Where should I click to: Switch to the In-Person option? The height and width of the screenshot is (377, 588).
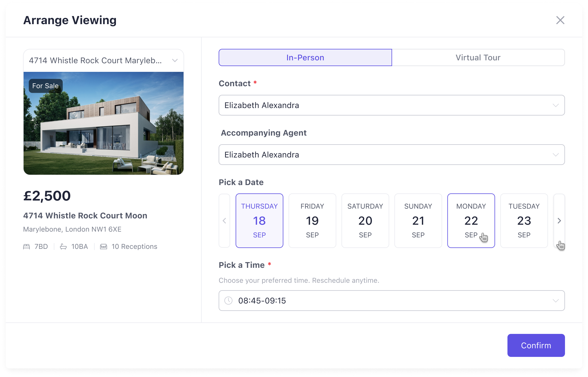click(305, 57)
